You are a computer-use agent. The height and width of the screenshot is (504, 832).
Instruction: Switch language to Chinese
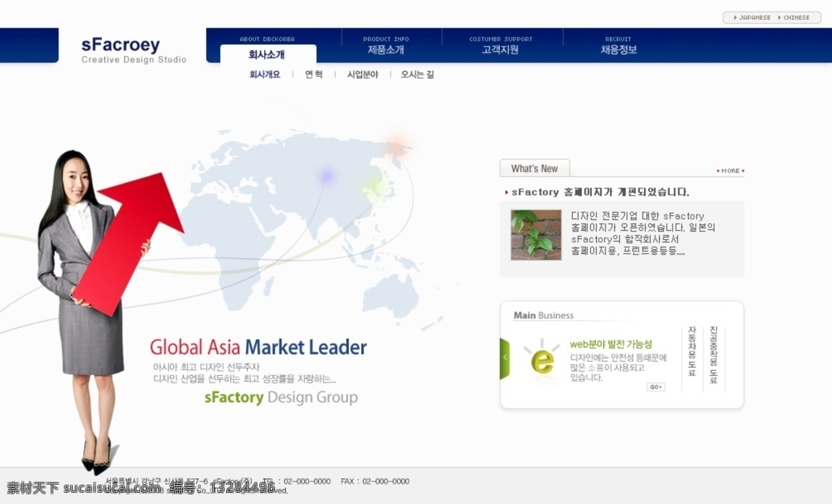793,17
